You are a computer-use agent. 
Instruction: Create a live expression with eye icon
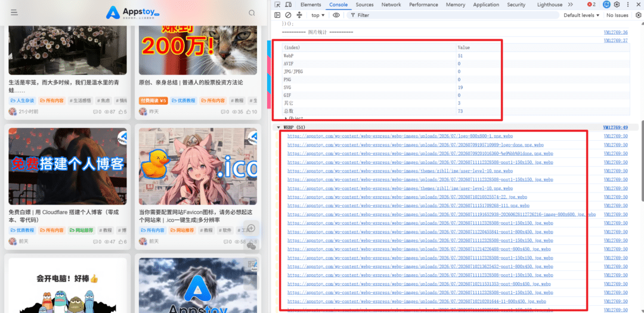click(336, 15)
